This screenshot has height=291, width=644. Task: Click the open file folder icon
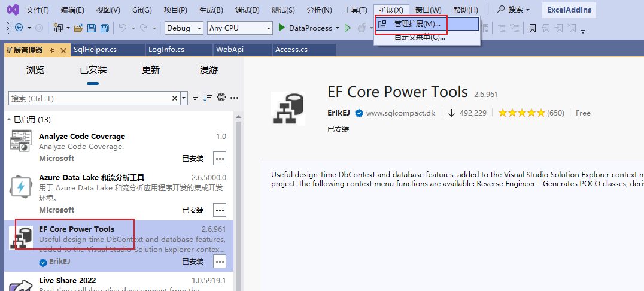pos(78,28)
